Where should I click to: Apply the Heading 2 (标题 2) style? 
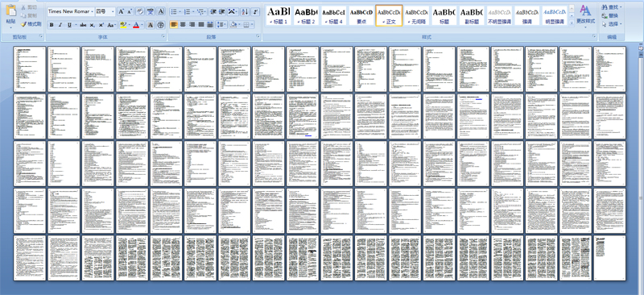pyautogui.click(x=306, y=15)
